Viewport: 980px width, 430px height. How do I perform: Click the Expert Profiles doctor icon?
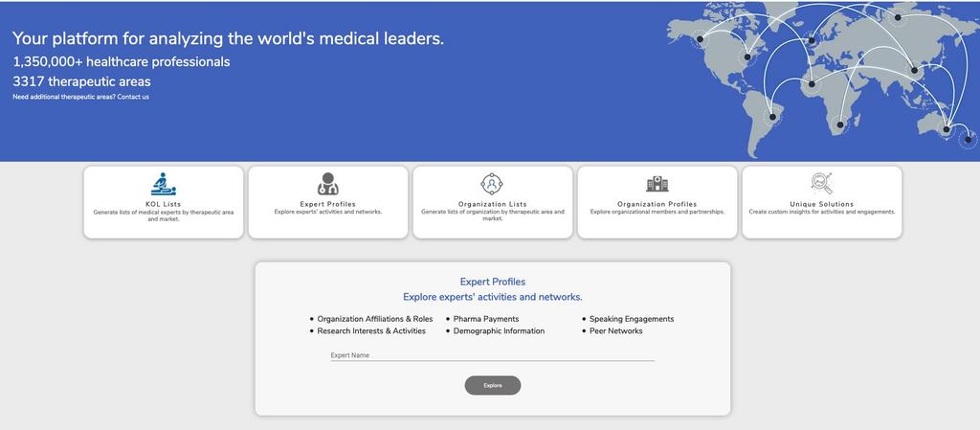click(327, 184)
